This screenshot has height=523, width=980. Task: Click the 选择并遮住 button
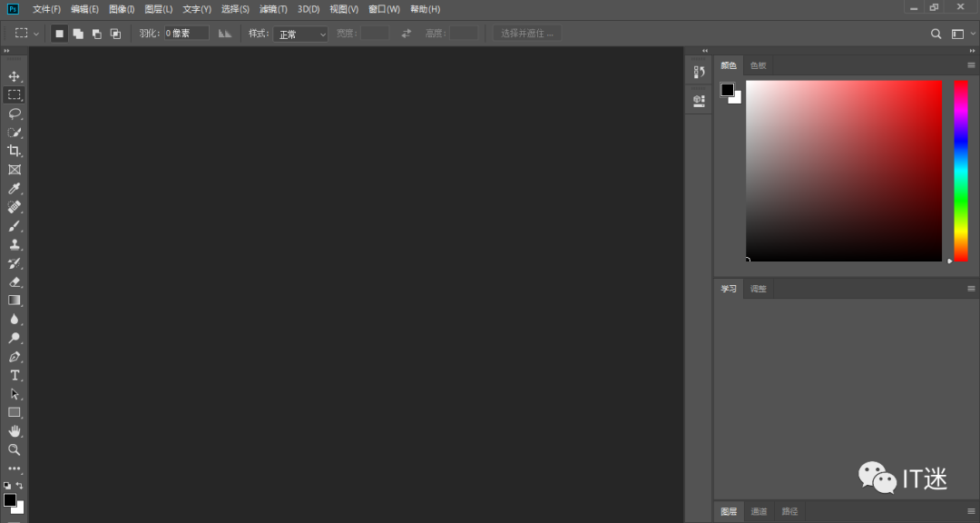pyautogui.click(x=527, y=34)
